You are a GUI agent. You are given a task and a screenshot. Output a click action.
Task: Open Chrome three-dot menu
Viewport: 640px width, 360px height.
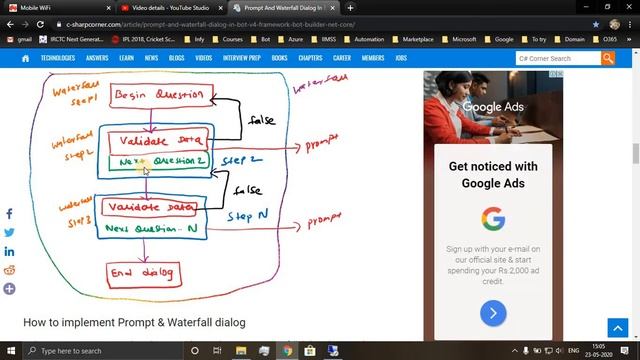point(631,24)
